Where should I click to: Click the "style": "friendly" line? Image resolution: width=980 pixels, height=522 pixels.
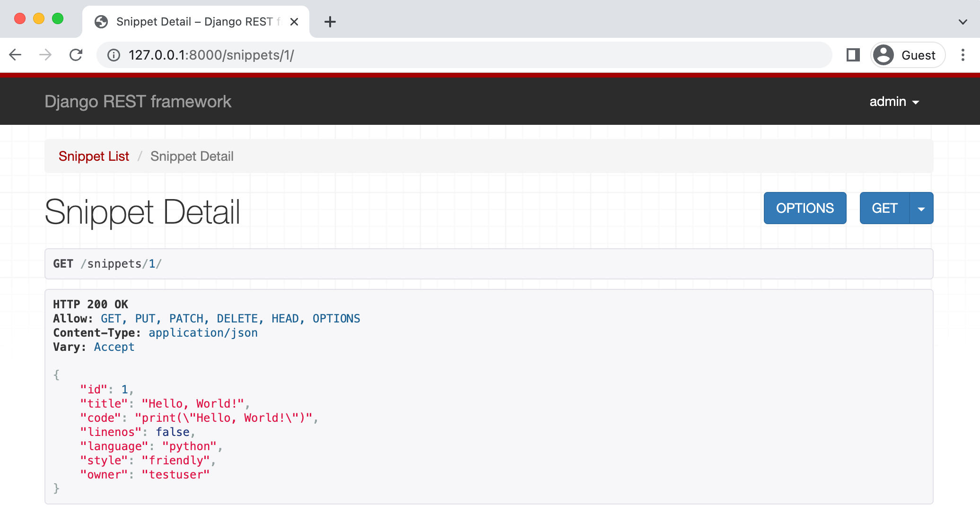click(148, 461)
